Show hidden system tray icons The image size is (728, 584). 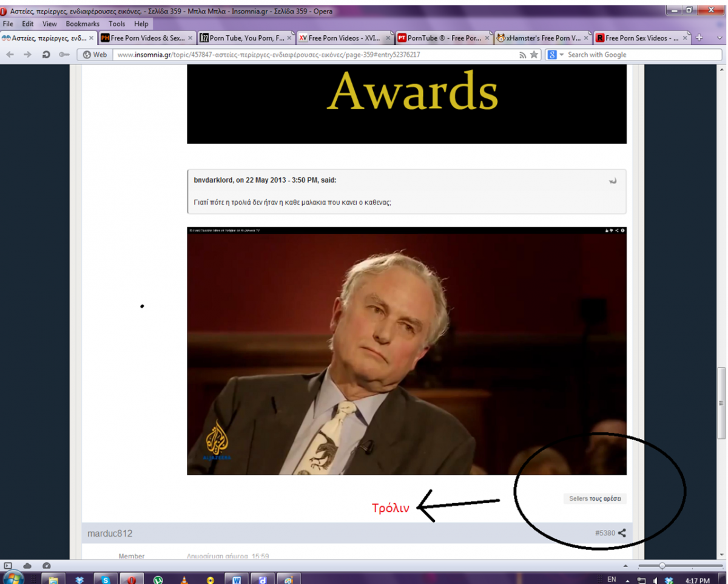click(x=627, y=580)
